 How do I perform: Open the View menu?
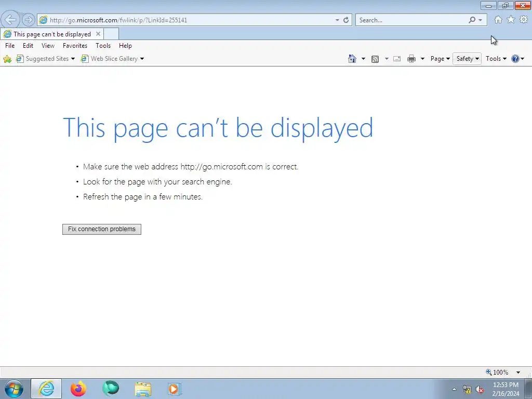(x=48, y=46)
